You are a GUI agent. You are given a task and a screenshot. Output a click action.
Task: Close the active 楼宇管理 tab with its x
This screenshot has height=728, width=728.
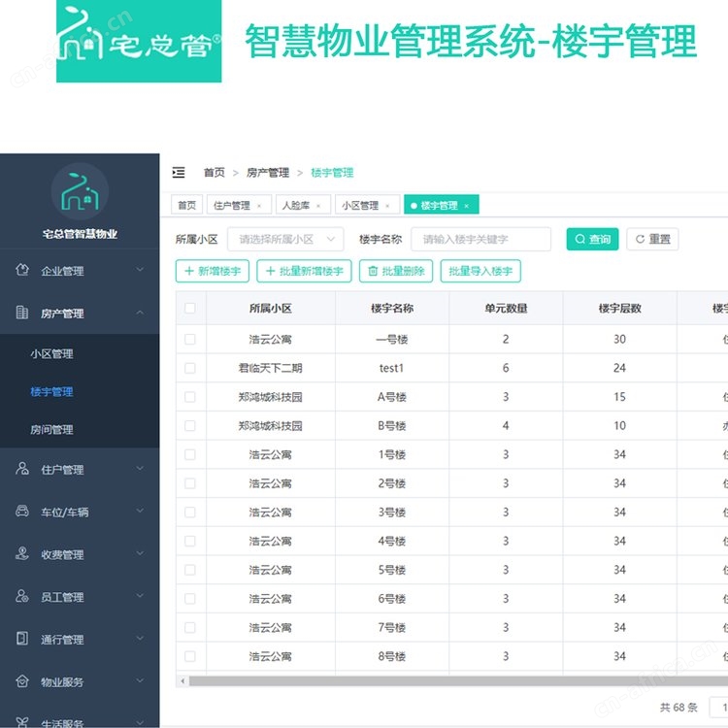tap(467, 206)
